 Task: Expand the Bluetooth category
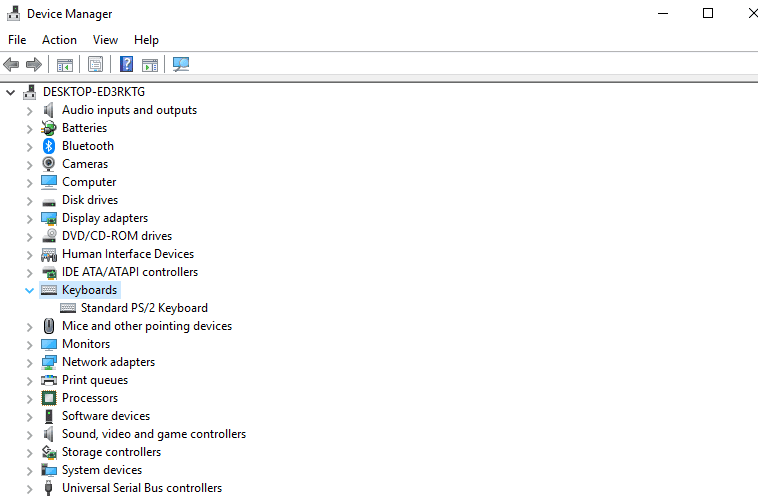point(29,147)
